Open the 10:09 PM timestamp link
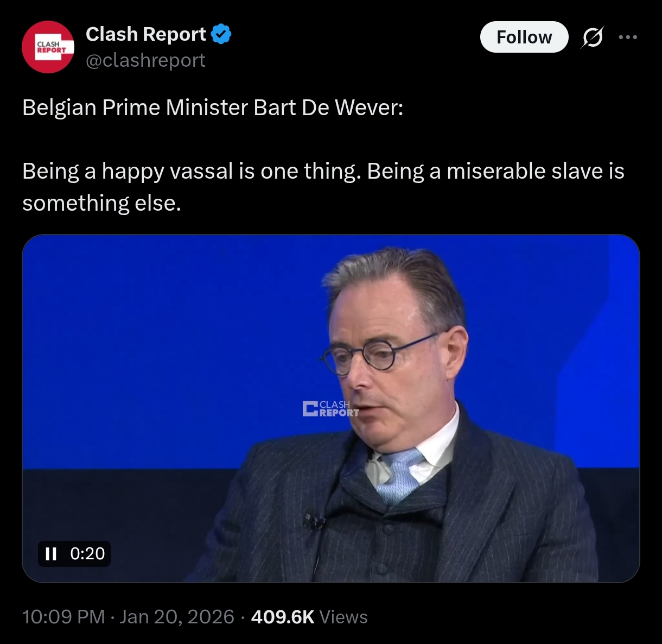The height and width of the screenshot is (644, 662). tap(63, 617)
